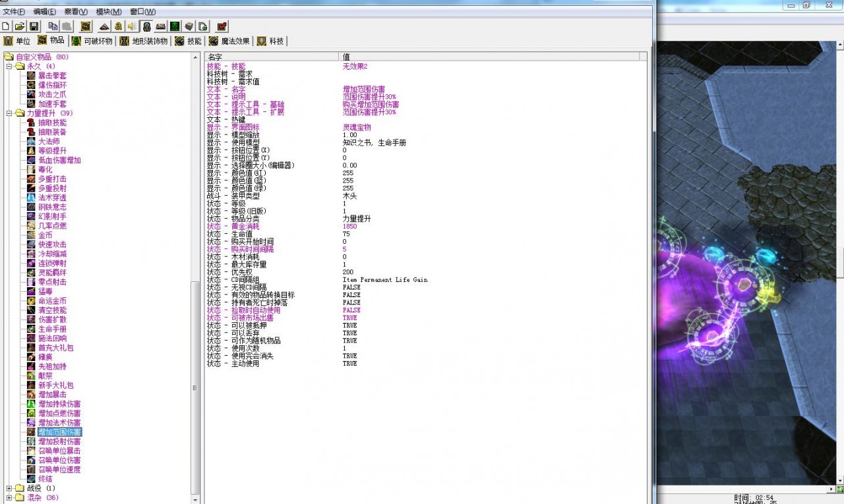Open the Trigger Editor 'a' icon
Screen dimensions: 844x504
pos(118,26)
